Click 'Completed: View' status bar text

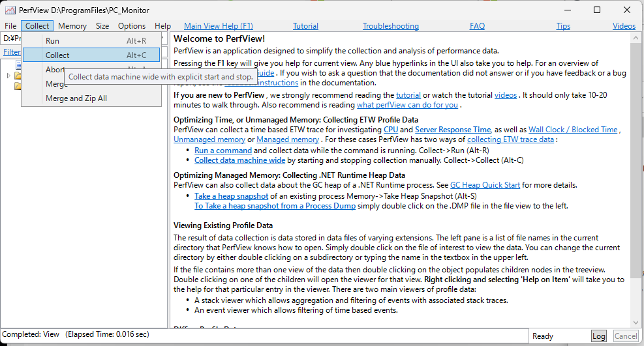pyautogui.click(x=31, y=334)
